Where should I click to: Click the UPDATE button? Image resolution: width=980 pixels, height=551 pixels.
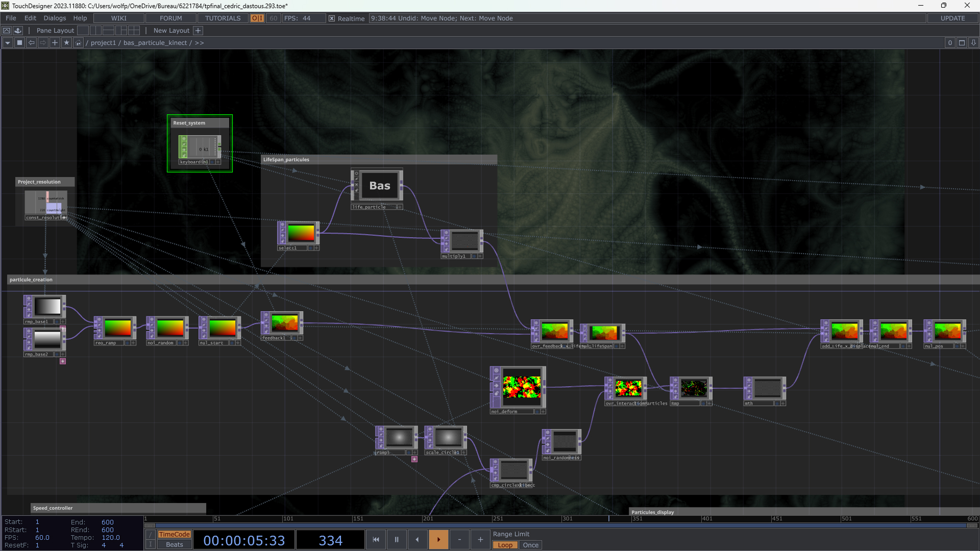[952, 18]
